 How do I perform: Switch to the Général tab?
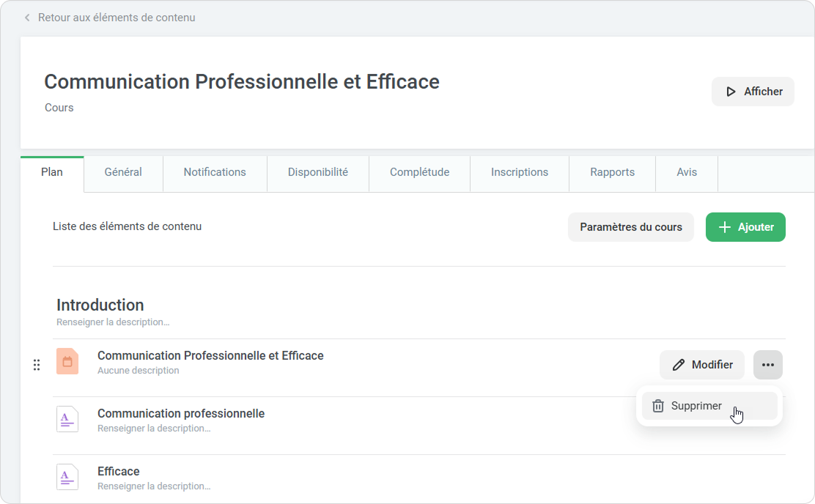[123, 173]
